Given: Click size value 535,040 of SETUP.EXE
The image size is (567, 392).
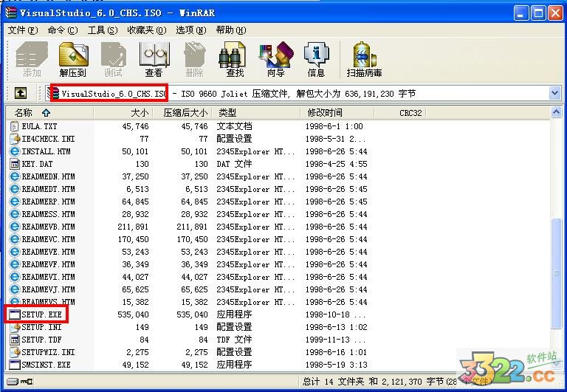Looking at the screenshot, I should (133, 314).
